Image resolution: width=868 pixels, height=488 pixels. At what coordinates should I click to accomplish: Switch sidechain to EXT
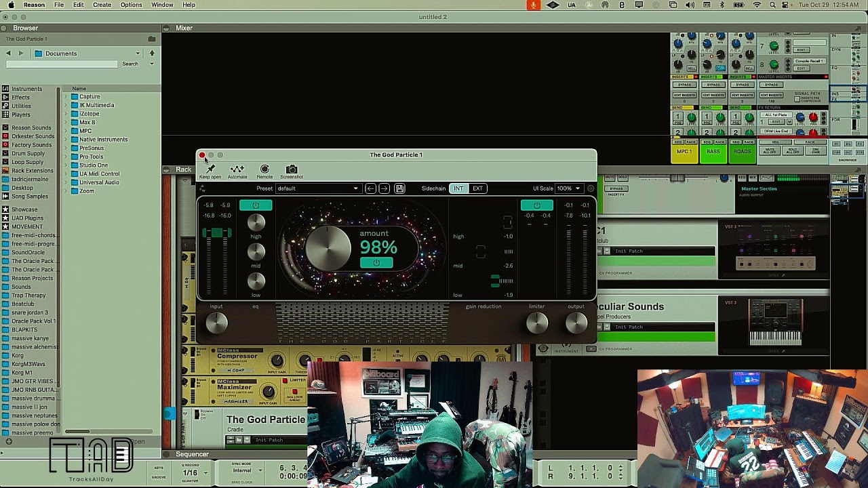[x=477, y=188]
